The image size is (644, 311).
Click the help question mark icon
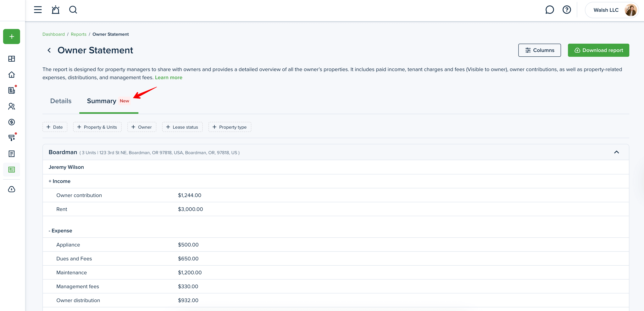(x=567, y=10)
